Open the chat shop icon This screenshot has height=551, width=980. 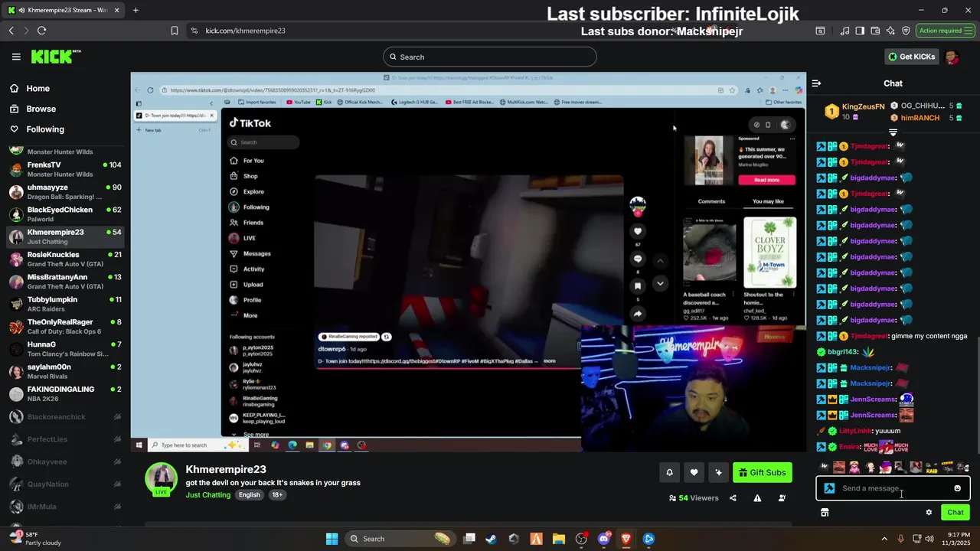click(825, 513)
